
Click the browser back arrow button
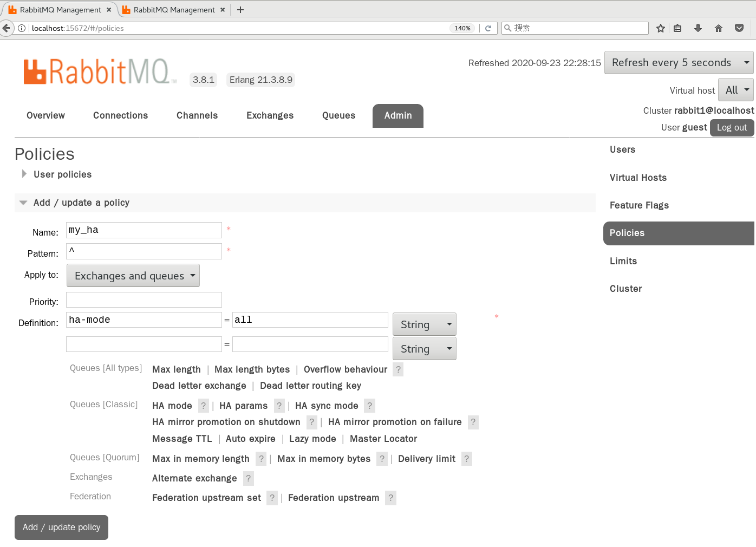click(x=6, y=28)
